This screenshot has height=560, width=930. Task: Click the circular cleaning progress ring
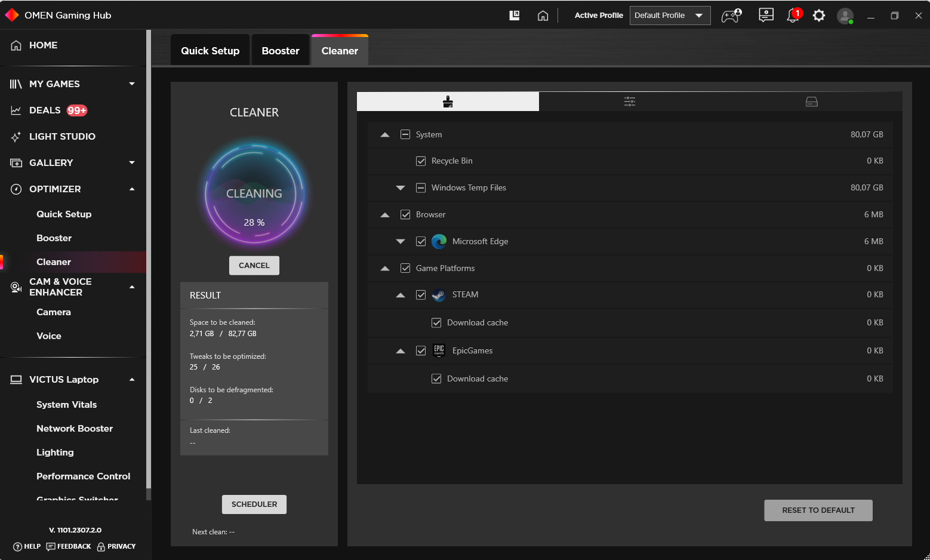pyautogui.click(x=254, y=193)
